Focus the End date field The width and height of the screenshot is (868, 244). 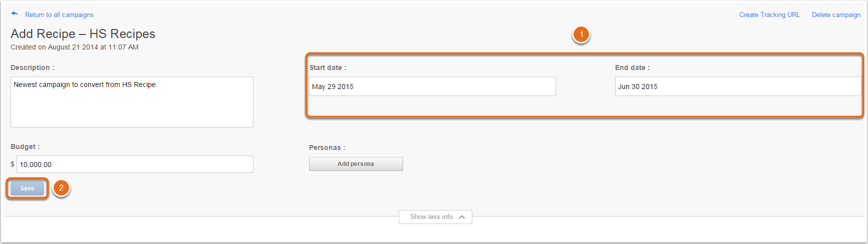[738, 86]
